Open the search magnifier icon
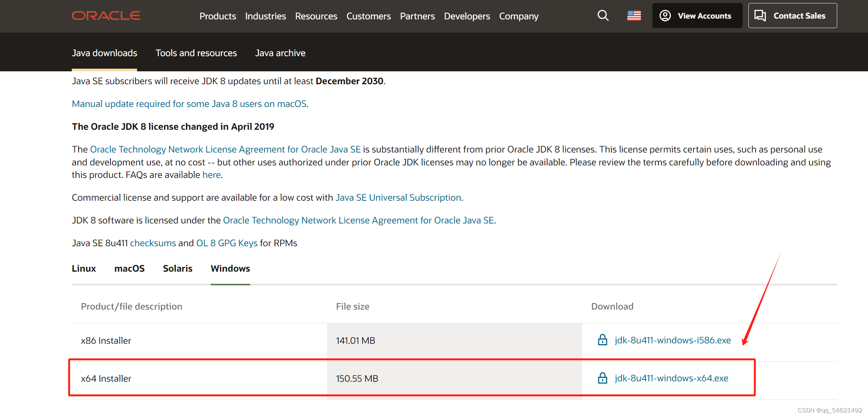Viewport: 868px width, 417px height. coord(603,16)
